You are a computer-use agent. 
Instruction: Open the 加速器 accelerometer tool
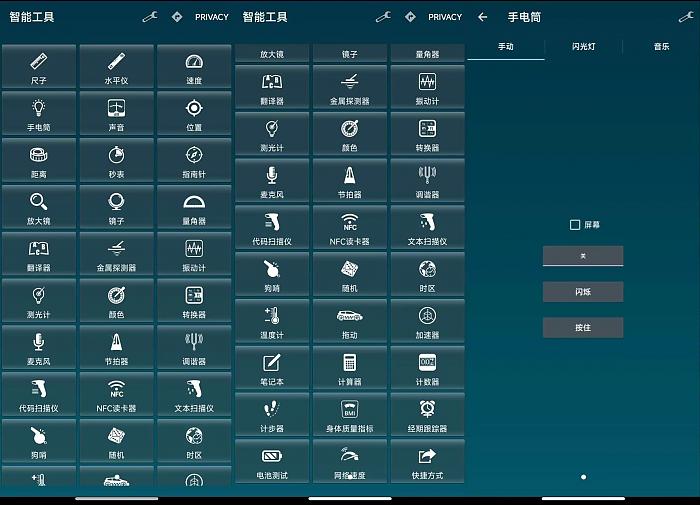click(427, 321)
